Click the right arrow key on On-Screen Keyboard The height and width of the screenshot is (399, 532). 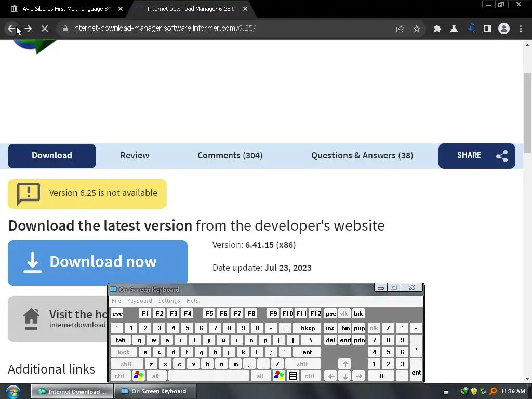coord(359,376)
